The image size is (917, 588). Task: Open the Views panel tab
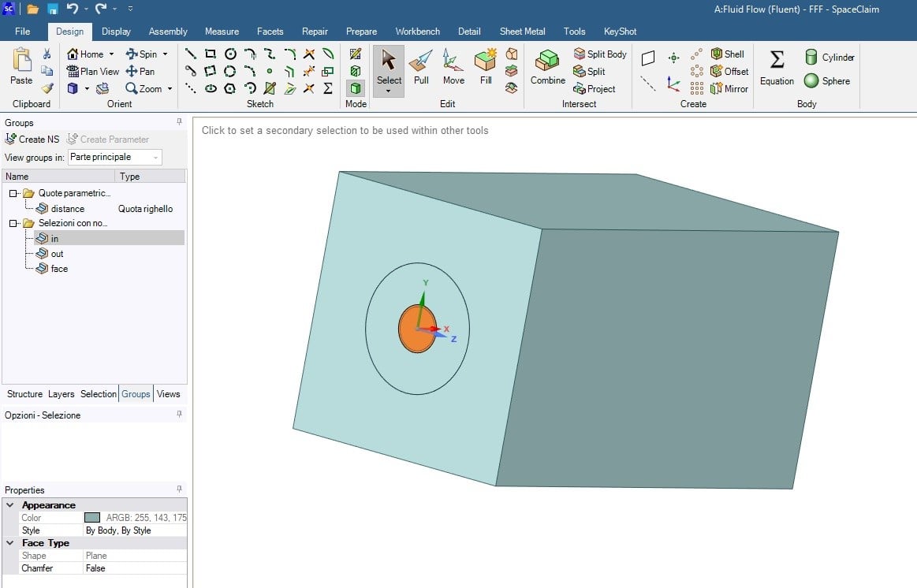pyautogui.click(x=169, y=394)
